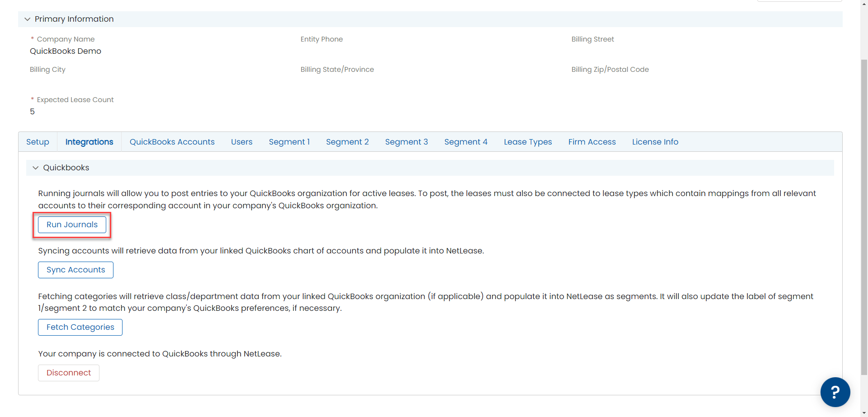Switch to the Segment 3 tab
This screenshot has height=417, width=868.
pyautogui.click(x=406, y=142)
